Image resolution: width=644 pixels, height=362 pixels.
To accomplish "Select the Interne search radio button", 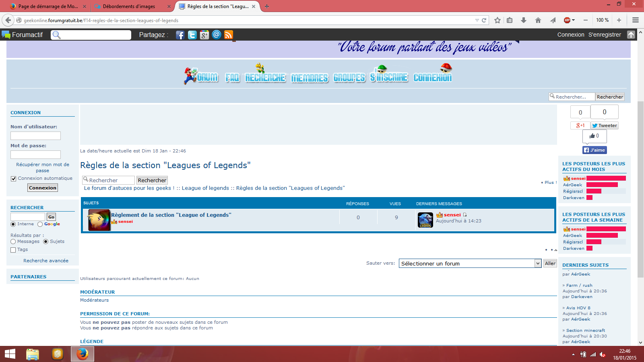I will tap(13, 224).
